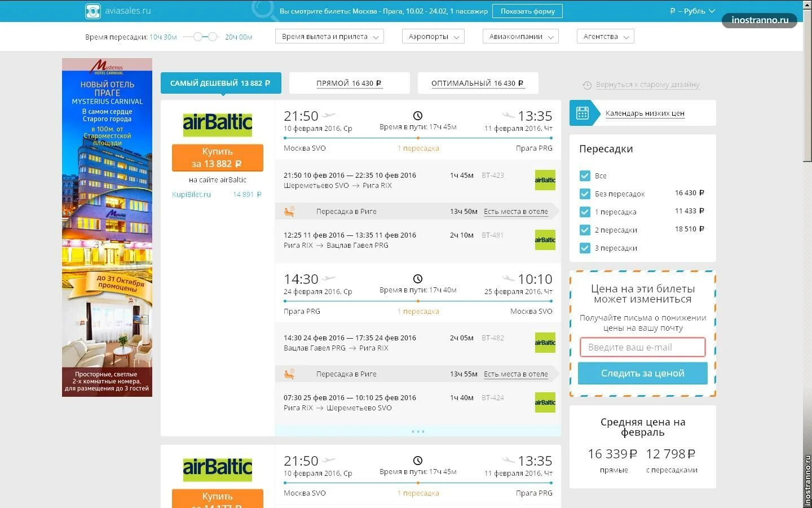
Task: Buy ticket for 13 882 ₽
Action: pos(218,157)
